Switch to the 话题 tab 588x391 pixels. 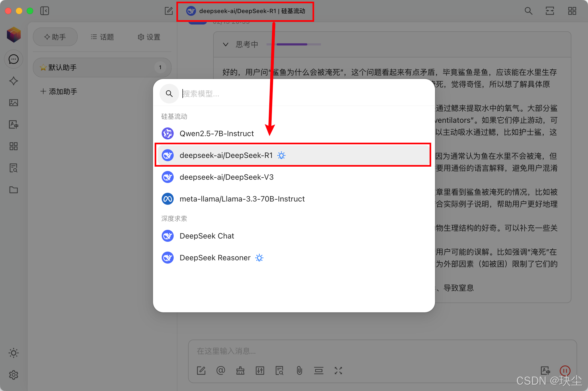tap(102, 37)
